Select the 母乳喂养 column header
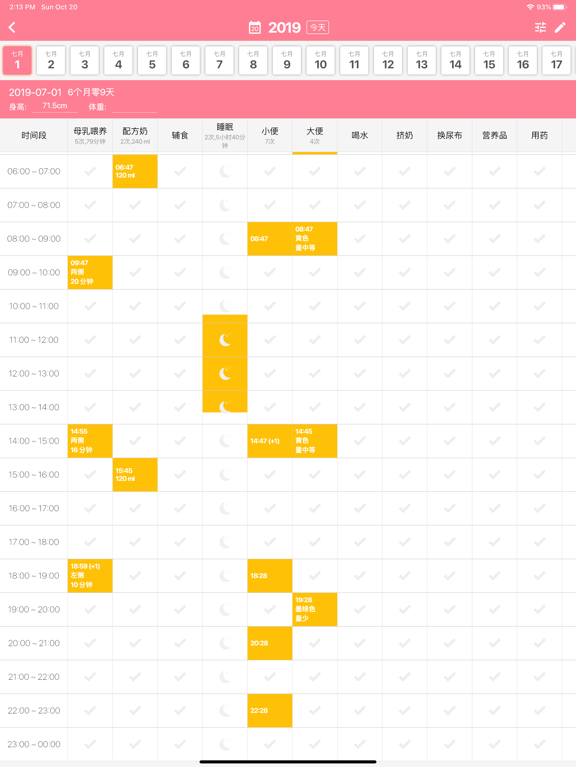The width and height of the screenshot is (576, 768). [x=90, y=135]
